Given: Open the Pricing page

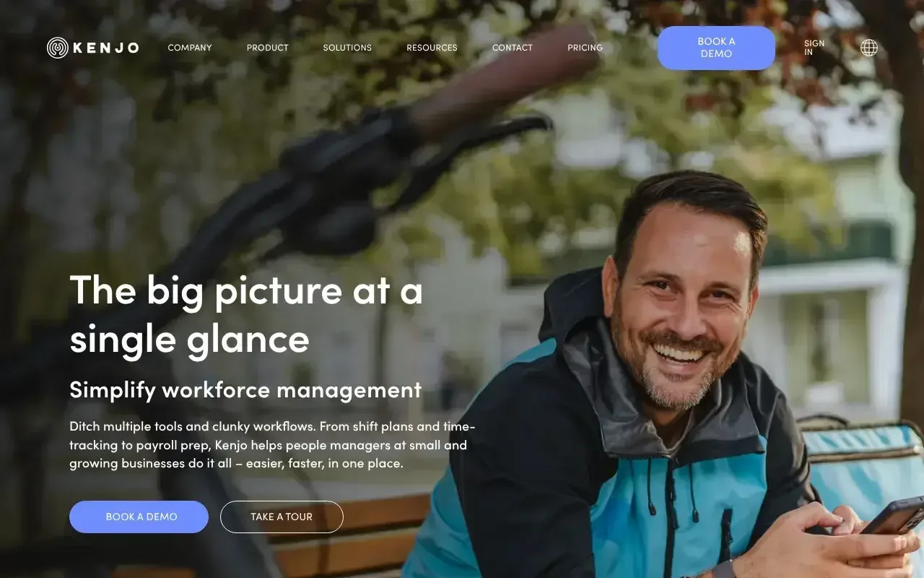Looking at the screenshot, I should click(585, 48).
